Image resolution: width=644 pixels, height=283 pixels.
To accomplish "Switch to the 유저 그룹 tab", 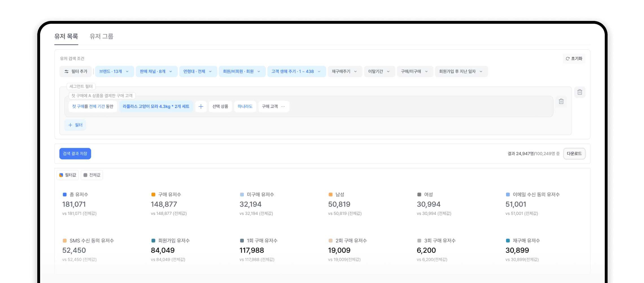I will pyautogui.click(x=101, y=36).
